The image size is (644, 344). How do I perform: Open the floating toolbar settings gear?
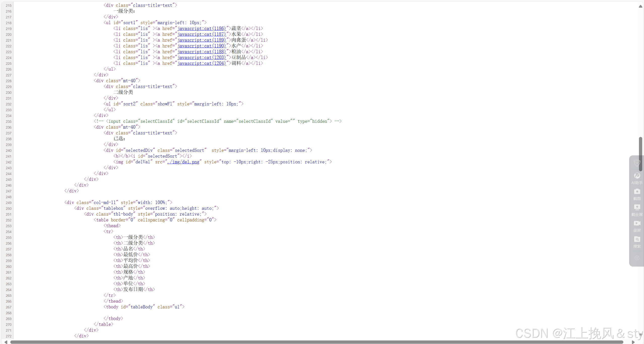click(637, 258)
